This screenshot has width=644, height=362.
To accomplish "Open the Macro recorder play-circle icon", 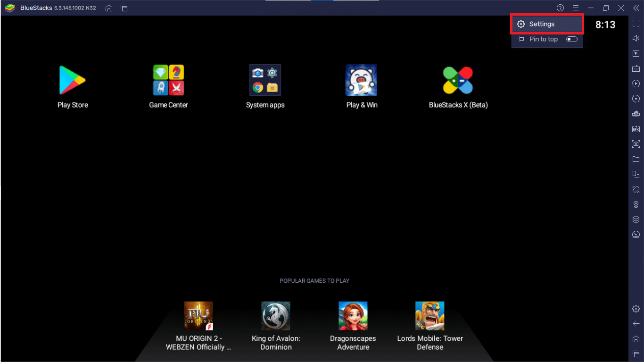I will (636, 84).
